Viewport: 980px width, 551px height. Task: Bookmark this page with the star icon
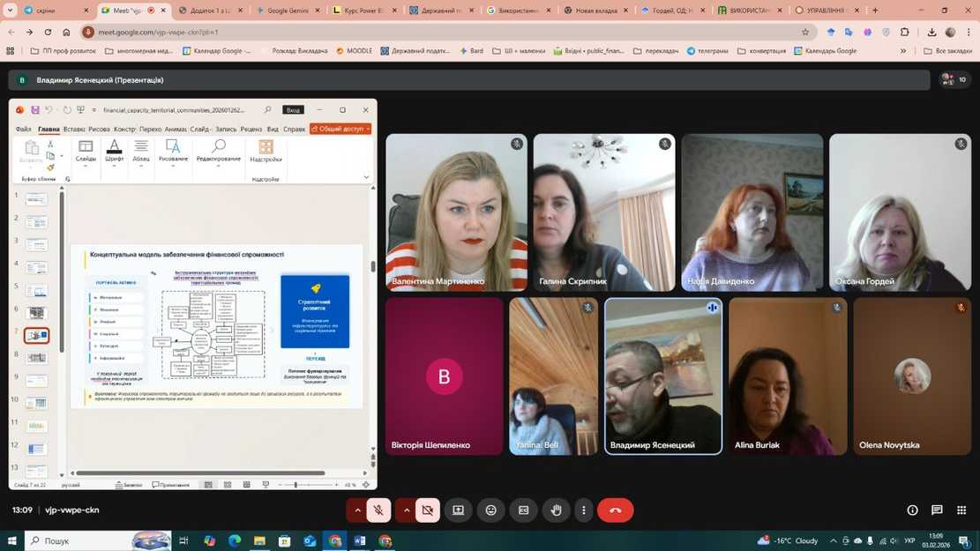(x=805, y=32)
